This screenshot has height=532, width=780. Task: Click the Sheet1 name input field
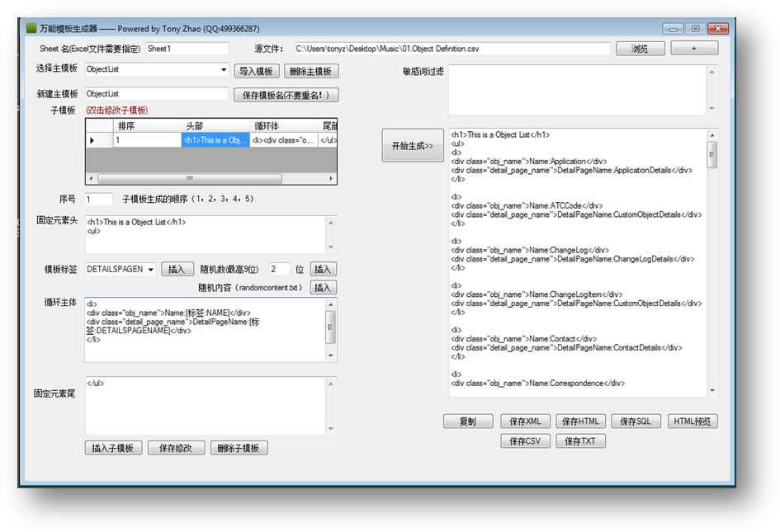186,48
